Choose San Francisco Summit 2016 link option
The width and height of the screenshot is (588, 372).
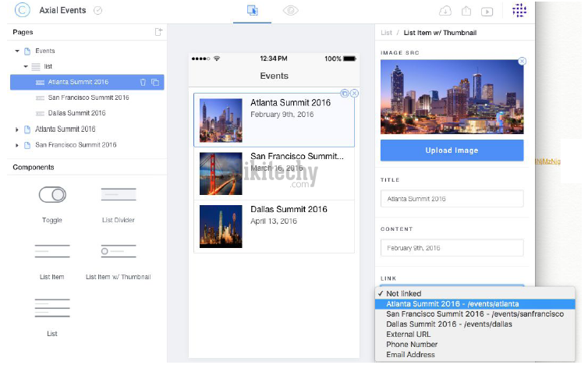pos(475,314)
